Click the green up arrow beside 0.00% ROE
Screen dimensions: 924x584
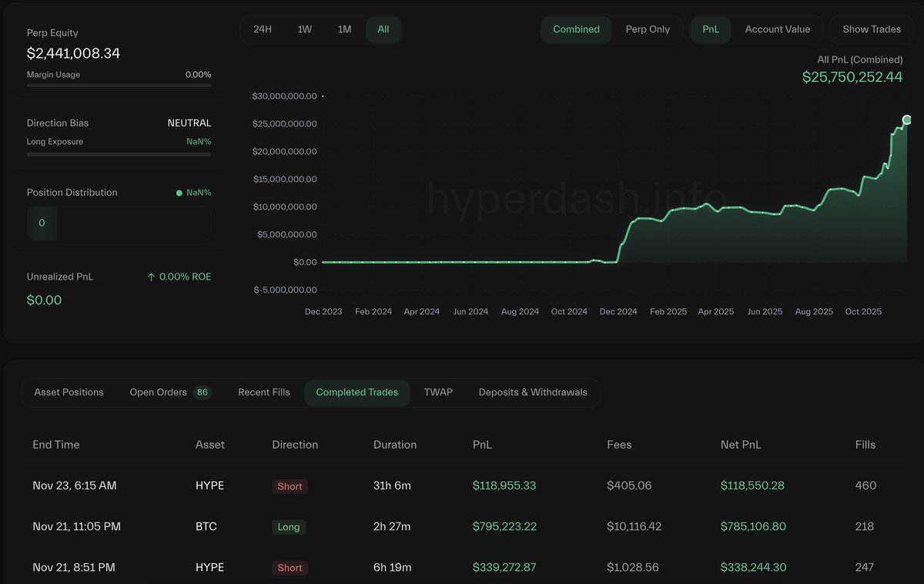click(151, 276)
